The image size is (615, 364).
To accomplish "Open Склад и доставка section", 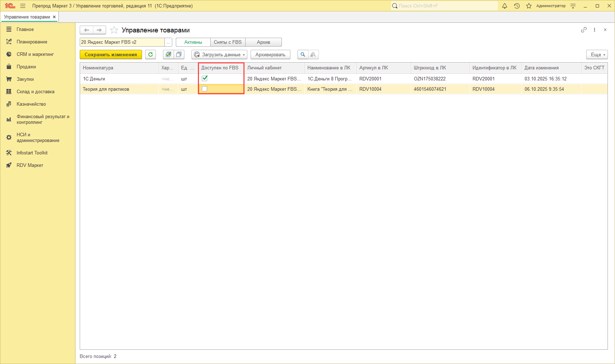I will click(38, 92).
